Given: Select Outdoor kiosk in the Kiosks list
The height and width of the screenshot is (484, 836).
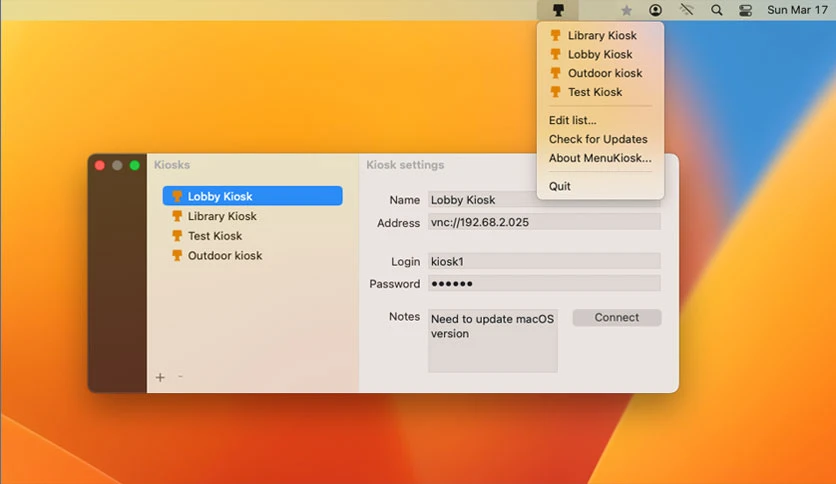Looking at the screenshot, I should pos(252,255).
